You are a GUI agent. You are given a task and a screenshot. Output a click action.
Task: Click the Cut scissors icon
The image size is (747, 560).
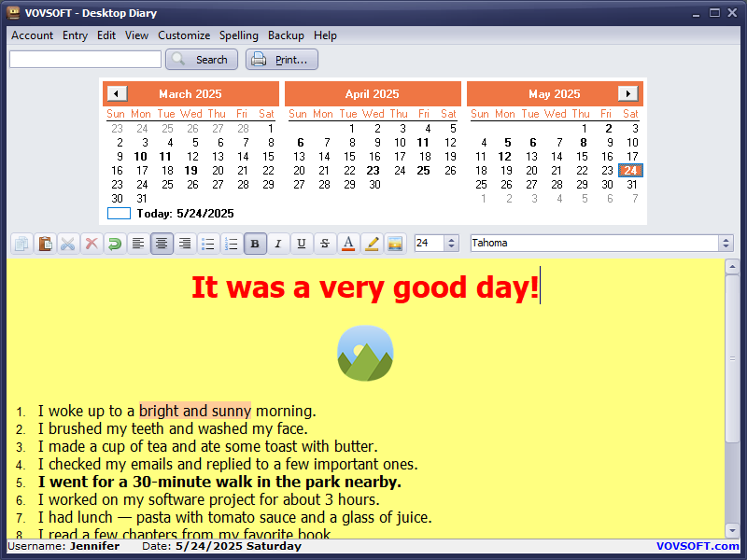pos(68,244)
